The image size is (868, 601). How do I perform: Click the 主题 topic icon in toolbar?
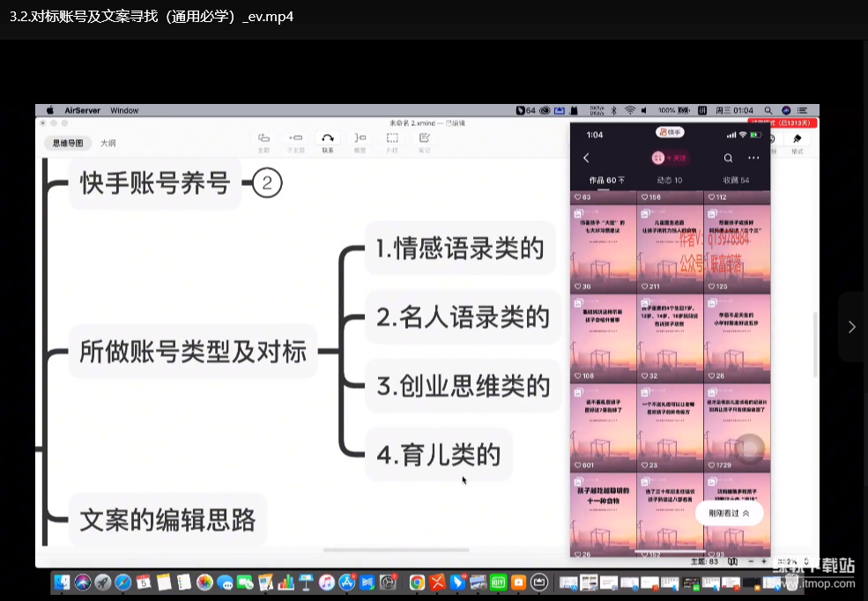tap(263, 139)
